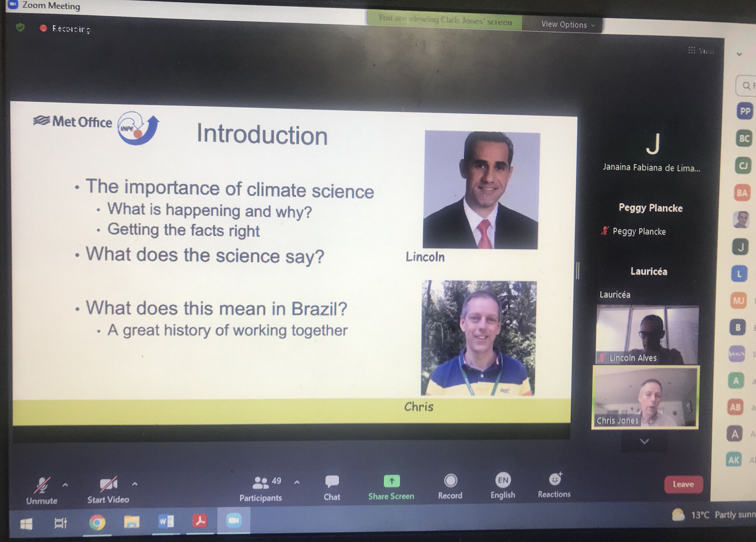The image size is (756, 542).
Task: Click the red Recording indicator
Action: click(x=65, y=28)
